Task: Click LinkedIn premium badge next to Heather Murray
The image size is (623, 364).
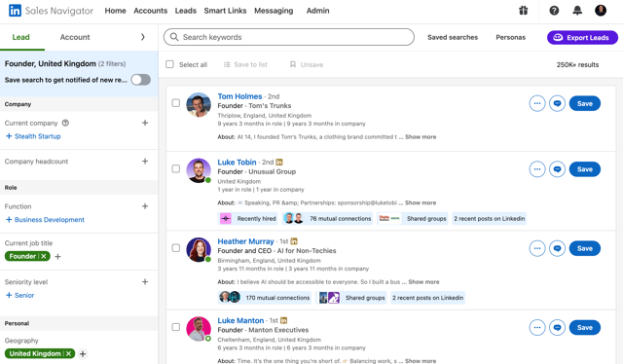Action: 294,241
